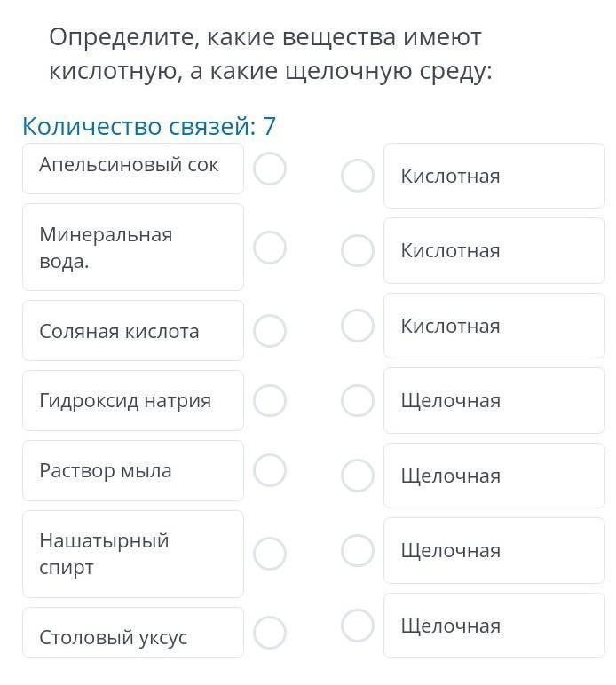Select the circle beside Нашатырный спирт
The image size is (616, 685).
[270, 554]
